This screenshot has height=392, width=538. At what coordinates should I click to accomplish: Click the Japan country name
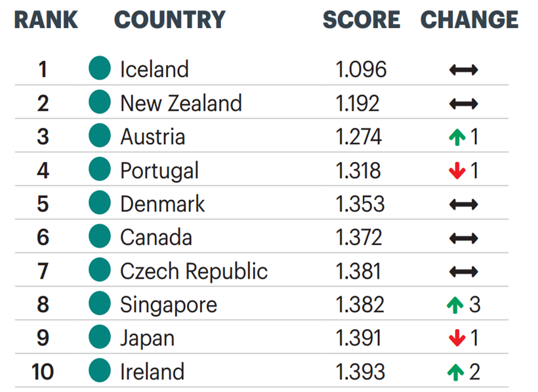(x=147, y=338)
